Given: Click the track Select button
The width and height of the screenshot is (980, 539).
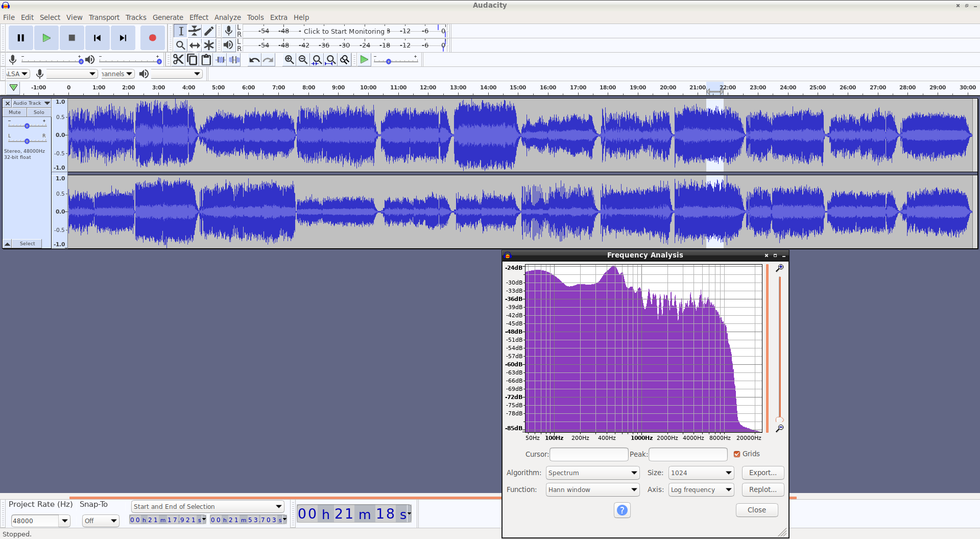Looking at the screenshot, I should [x=28, y=244].
